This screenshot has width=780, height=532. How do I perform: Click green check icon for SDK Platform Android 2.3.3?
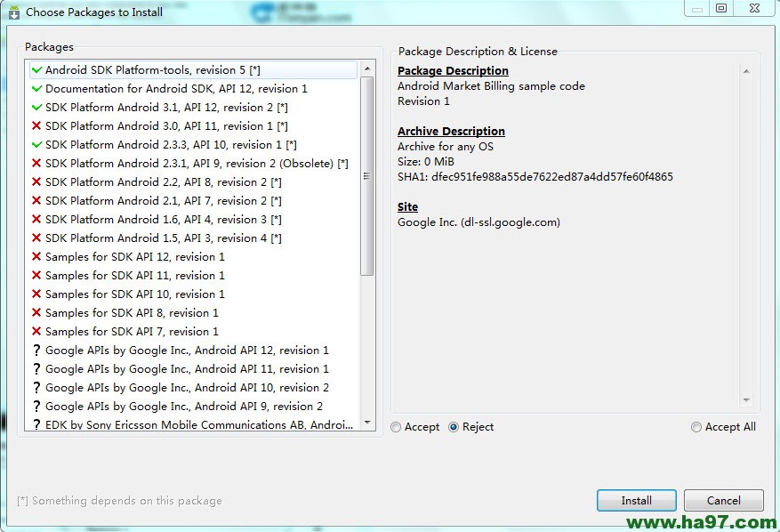[x=36, y=144]
